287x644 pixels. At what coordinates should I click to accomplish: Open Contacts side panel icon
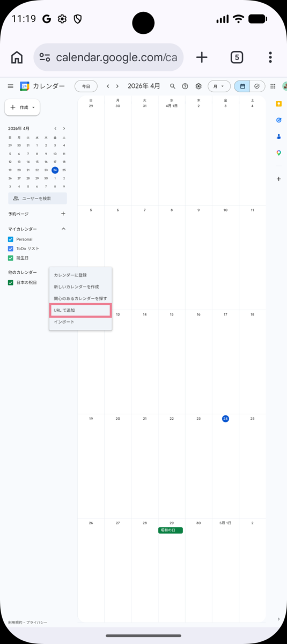[278, 136]
